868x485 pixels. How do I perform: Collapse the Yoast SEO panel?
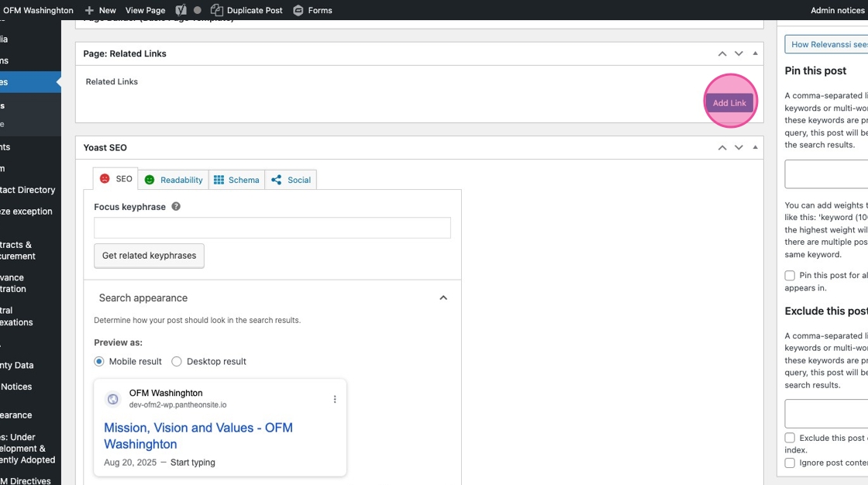[x=755, y=148]
